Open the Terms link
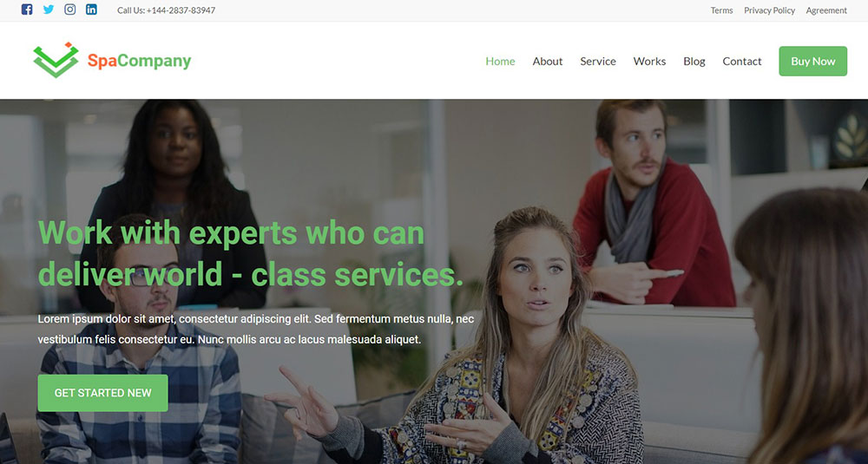 point(721,10)
